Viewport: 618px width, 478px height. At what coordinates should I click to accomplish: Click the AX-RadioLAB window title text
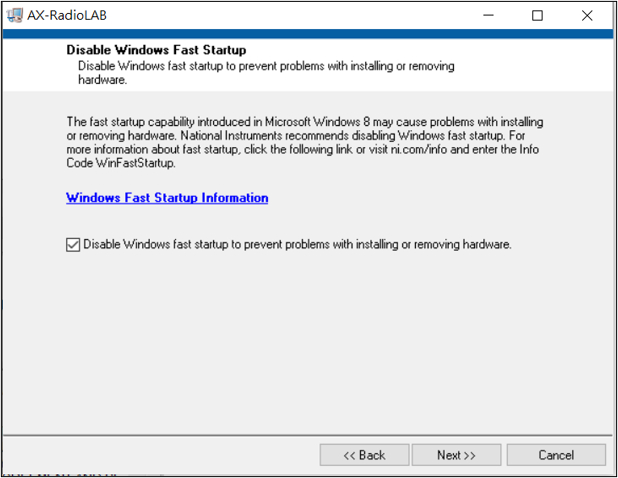point(67,15)
